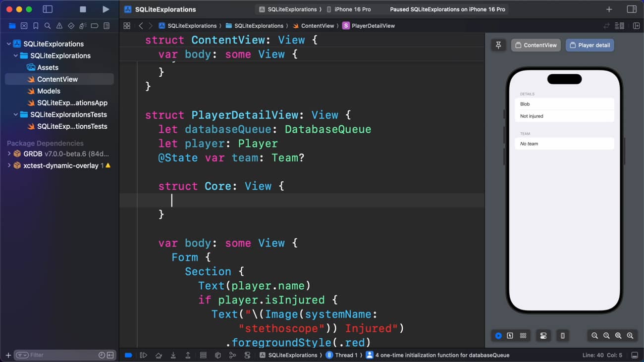
Task: Go forward in editor history
Action: 151,26
